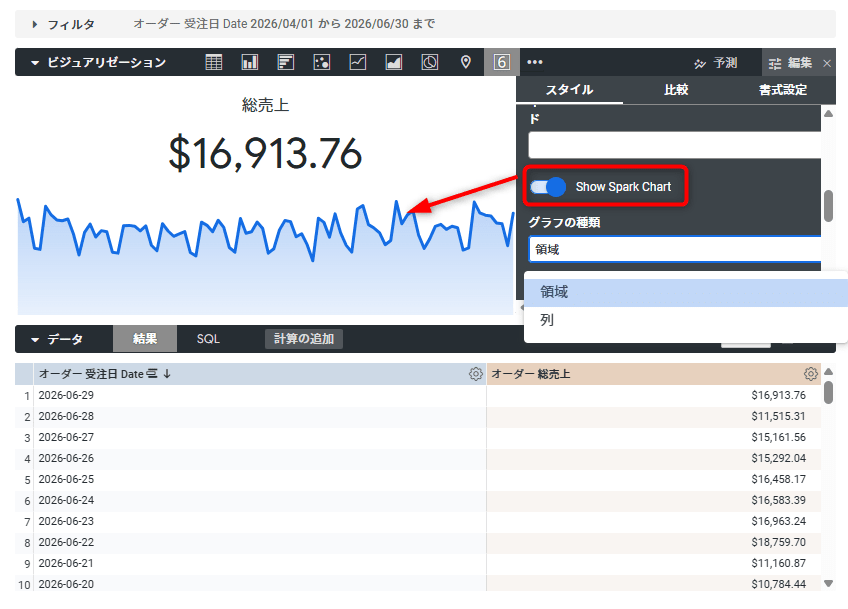The width and height of the screenshot is (848, 609).
Task: Select the scatterplot visualization icon
Action: point(322,62)
